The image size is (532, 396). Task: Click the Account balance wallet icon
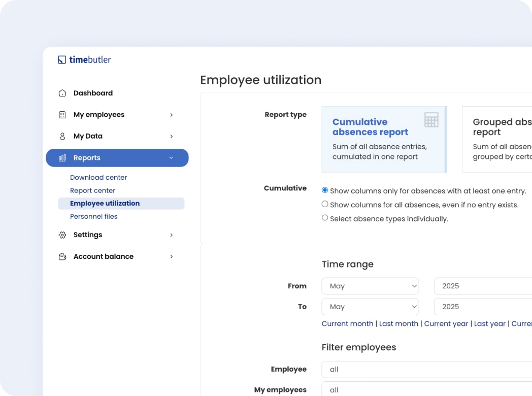click(62, 256)
